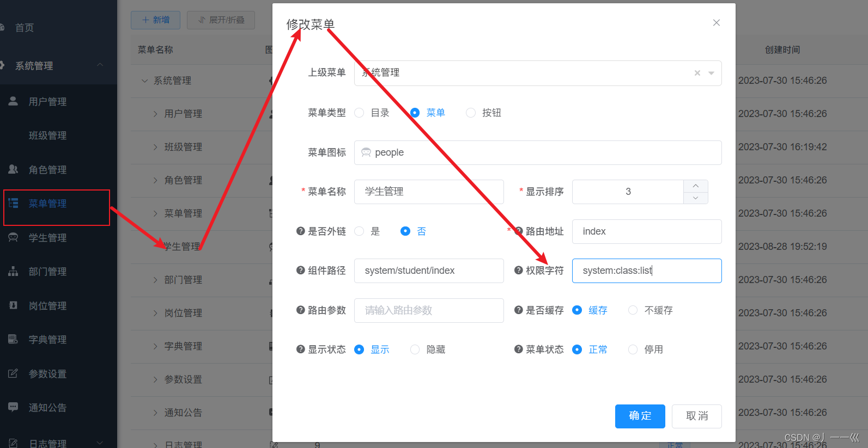Select 按钮 menu type
This screenshot has width=868, height=448.
[x=484, y=113]
